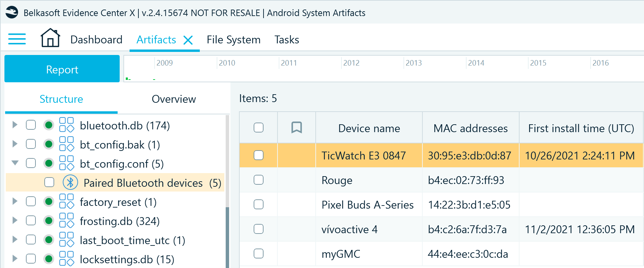The height and width of the screenshot is (268, 644).
Task: Toggle the select-all checkbox in table header
Action: pos(259,128)
